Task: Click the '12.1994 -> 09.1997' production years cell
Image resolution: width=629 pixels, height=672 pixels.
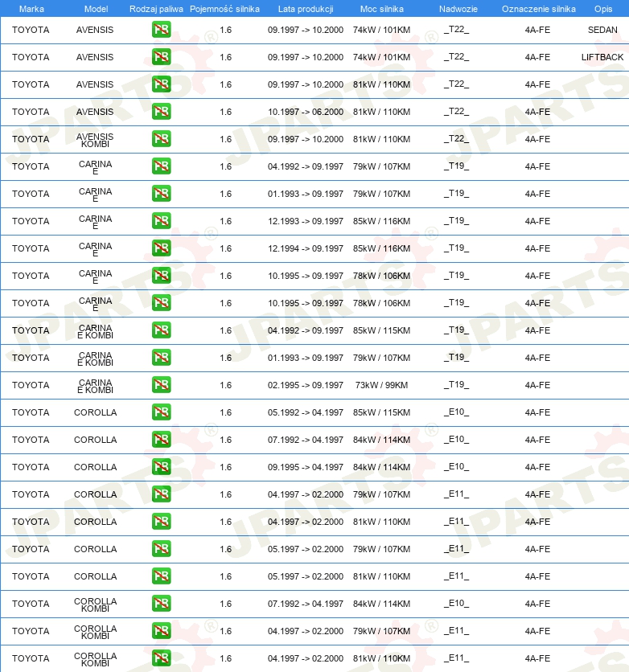Action: [x=306, y=248]
